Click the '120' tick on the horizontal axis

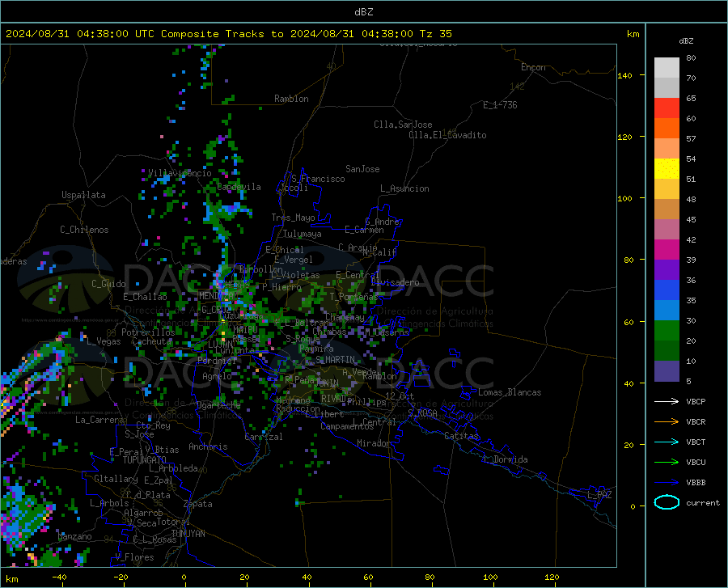pos(552,577)
